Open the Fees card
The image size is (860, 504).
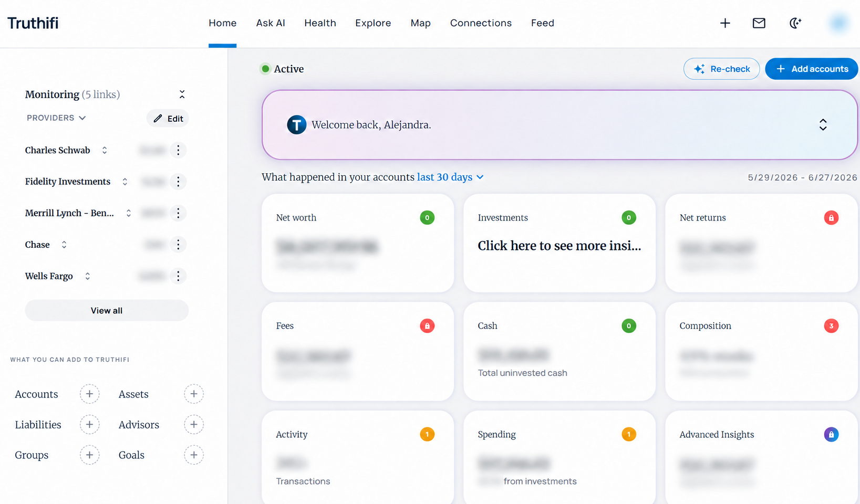(x=358, y=351)
